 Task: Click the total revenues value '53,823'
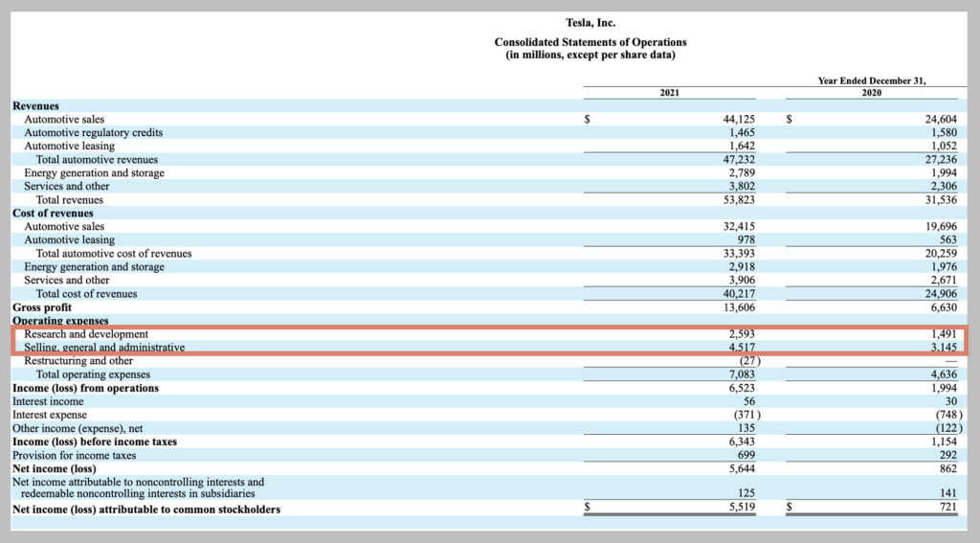pos(739,200)
